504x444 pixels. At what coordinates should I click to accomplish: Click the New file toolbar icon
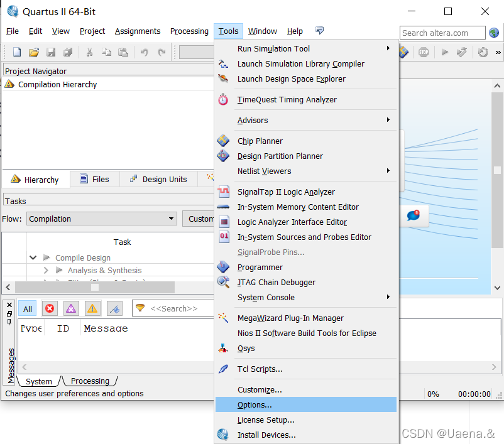click(17, 52)
